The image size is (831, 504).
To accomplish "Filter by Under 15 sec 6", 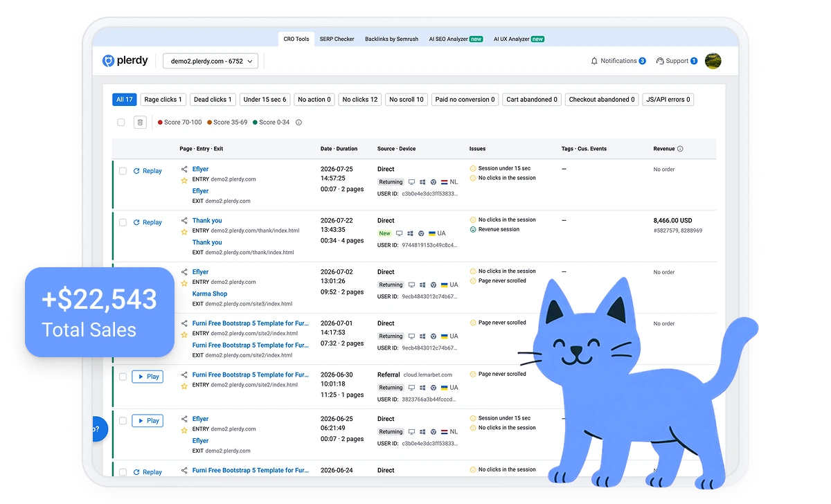I will click(265, 100).
